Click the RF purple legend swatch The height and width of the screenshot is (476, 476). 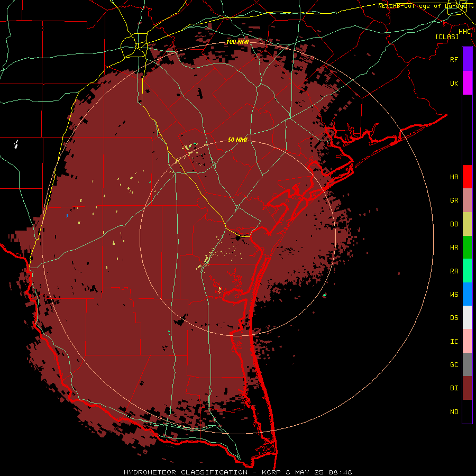(467, 59)
